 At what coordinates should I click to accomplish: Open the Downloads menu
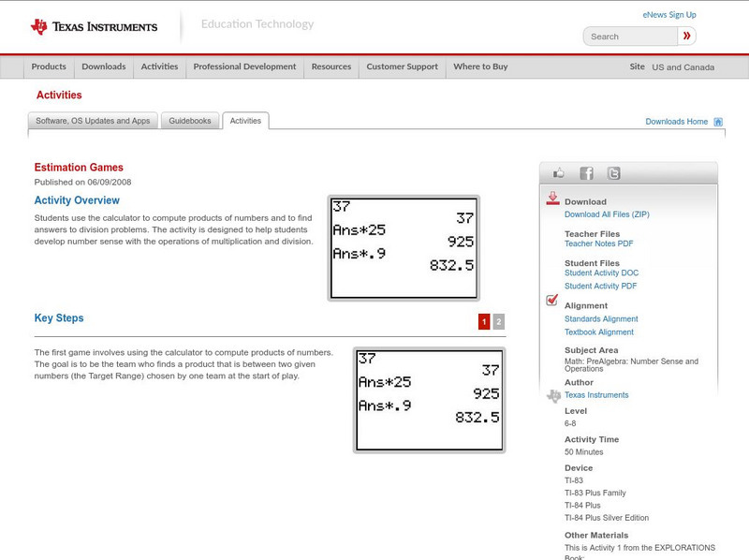point(104,66)
